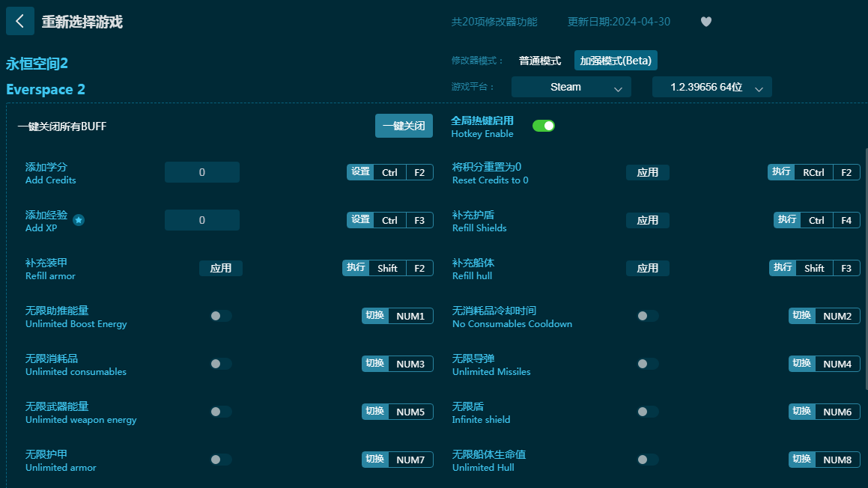Click 执行 button for Reset Credits

(781, 173)
